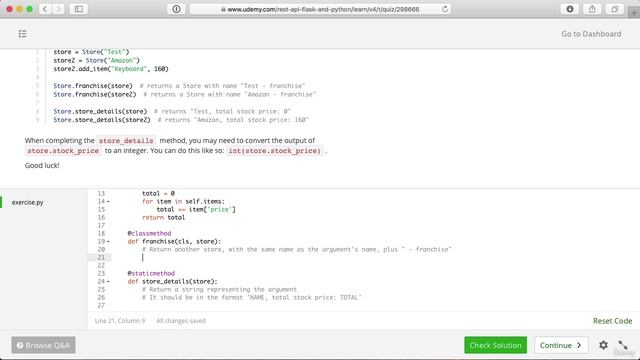Click the 'store_details' inline code snippet

126,140
